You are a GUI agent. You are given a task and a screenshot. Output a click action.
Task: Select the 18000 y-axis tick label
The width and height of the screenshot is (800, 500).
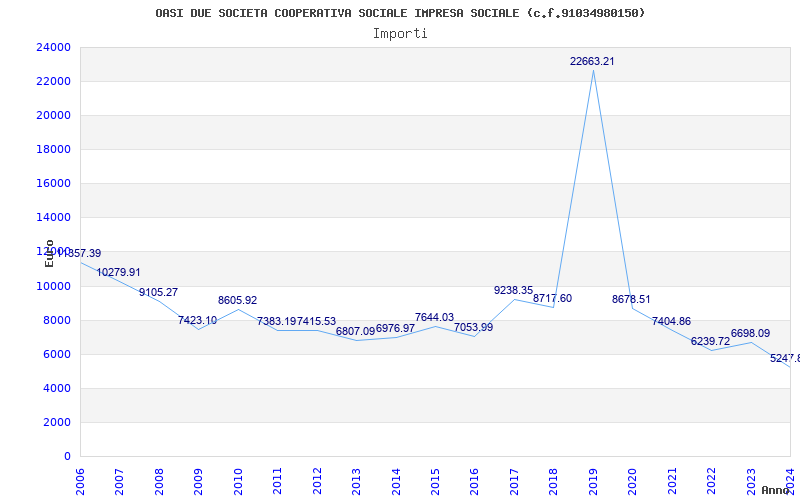54,149
